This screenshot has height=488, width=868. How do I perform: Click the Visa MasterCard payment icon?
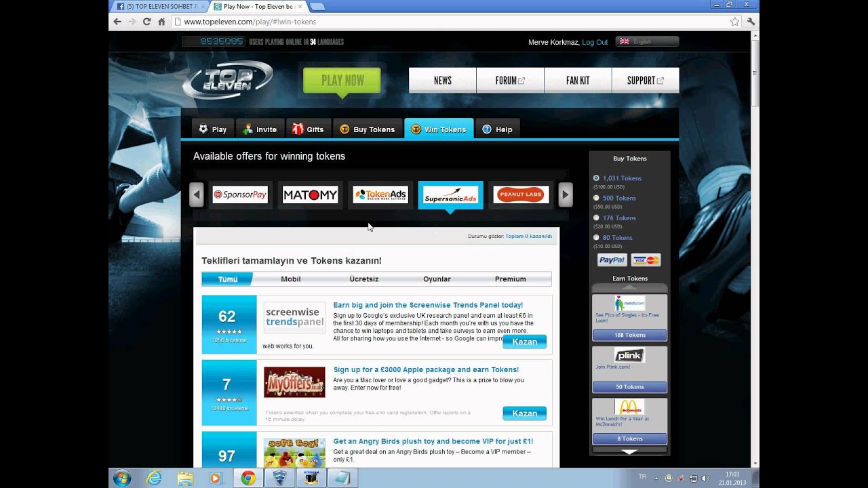point(646,260)
